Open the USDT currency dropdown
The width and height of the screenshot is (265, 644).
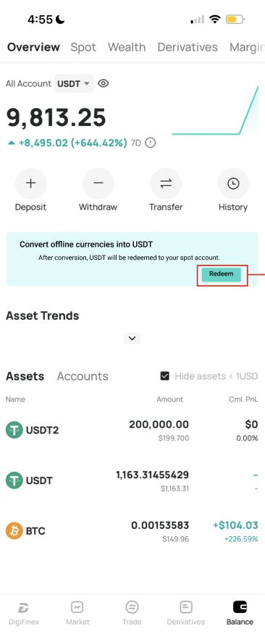point(74,83)
